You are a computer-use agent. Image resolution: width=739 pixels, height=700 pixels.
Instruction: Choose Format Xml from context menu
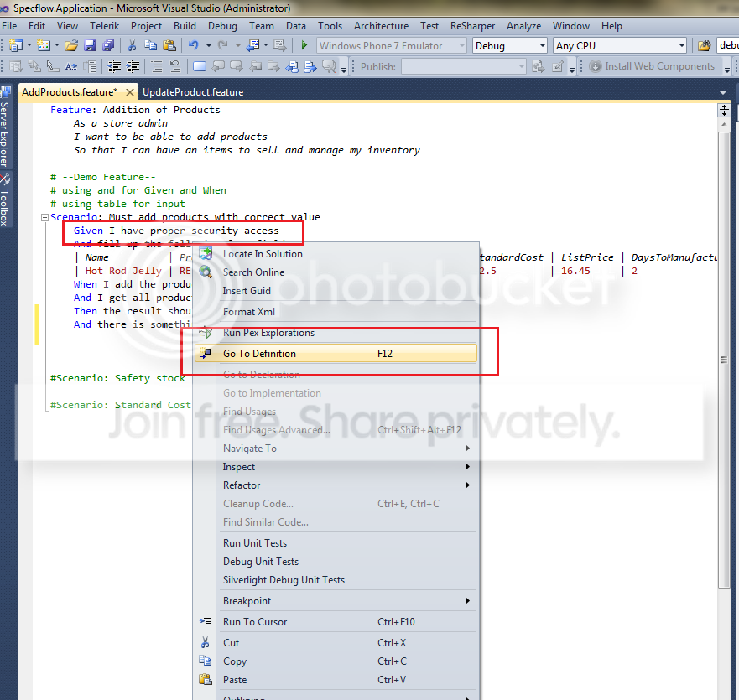coord(336,311)
